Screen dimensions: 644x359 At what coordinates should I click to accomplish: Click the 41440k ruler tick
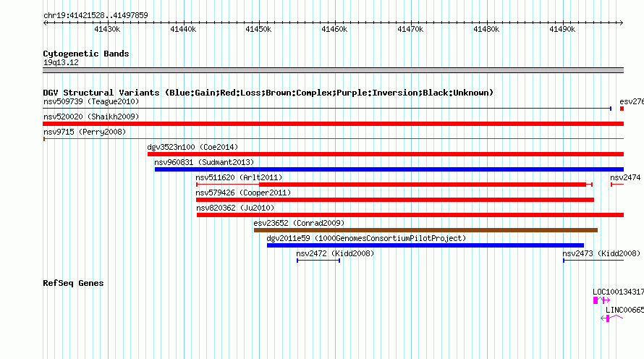(x=183, y=29)
